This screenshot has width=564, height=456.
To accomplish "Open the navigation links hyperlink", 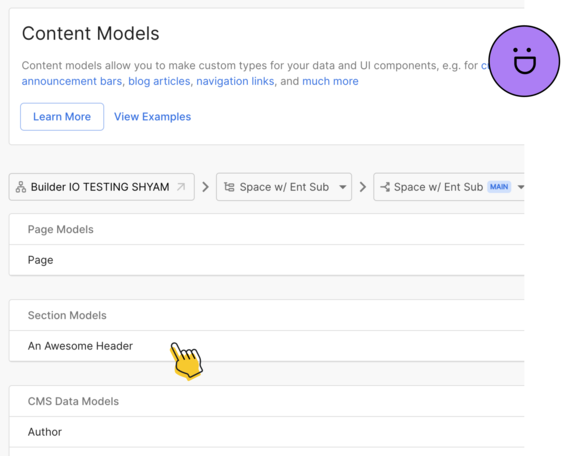I will pos(235,81).
